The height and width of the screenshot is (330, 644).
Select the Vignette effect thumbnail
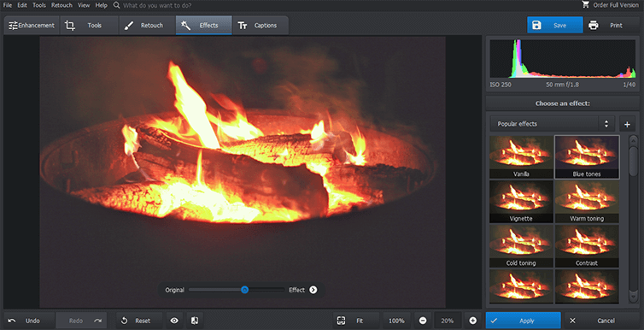pos(521,203)
